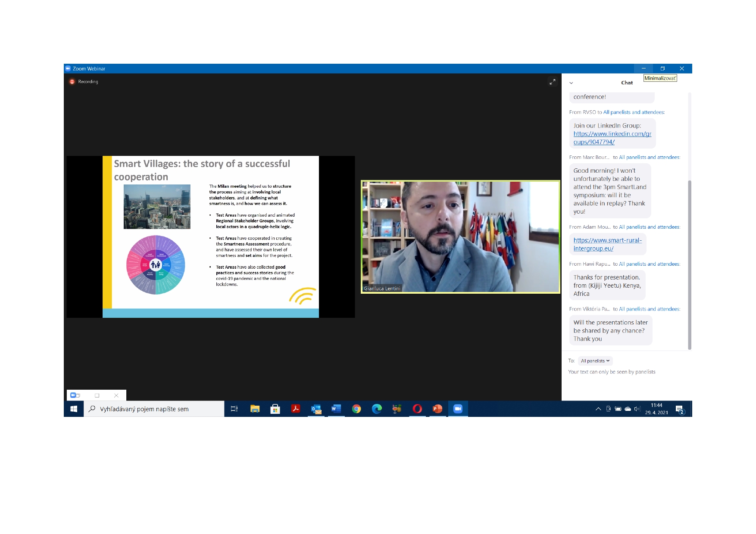756x534 pixels.
Task: Open Google Chrome from the taskbar
Action: coord(356,409)
